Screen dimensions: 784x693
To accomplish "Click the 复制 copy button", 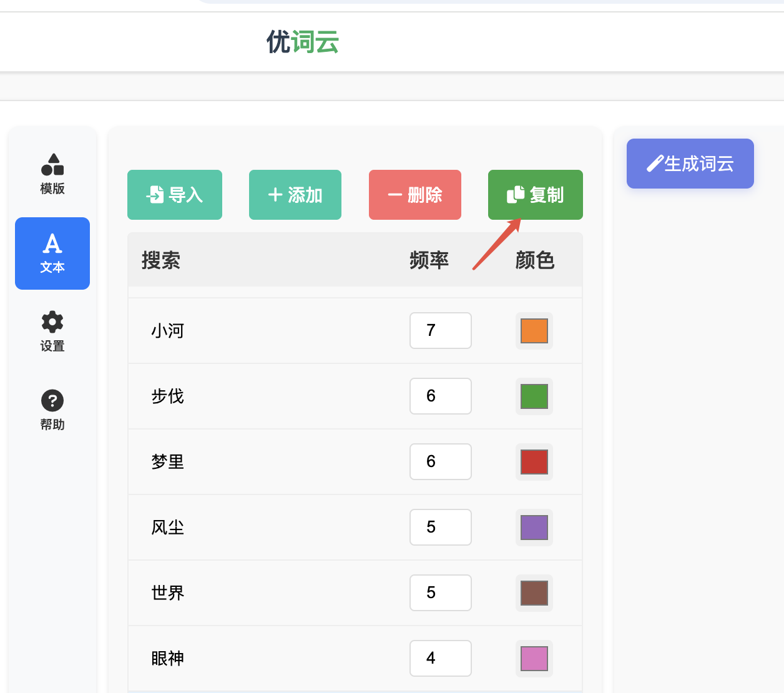I will click(x=535, y=194).
